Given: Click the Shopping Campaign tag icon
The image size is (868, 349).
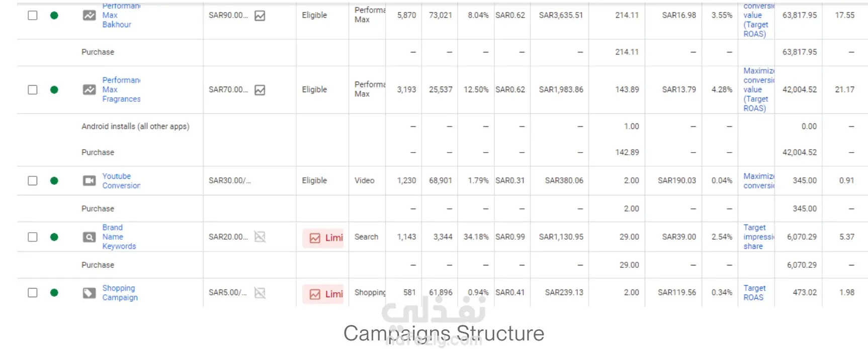Looking at the screenshot, I should [89, 293].
